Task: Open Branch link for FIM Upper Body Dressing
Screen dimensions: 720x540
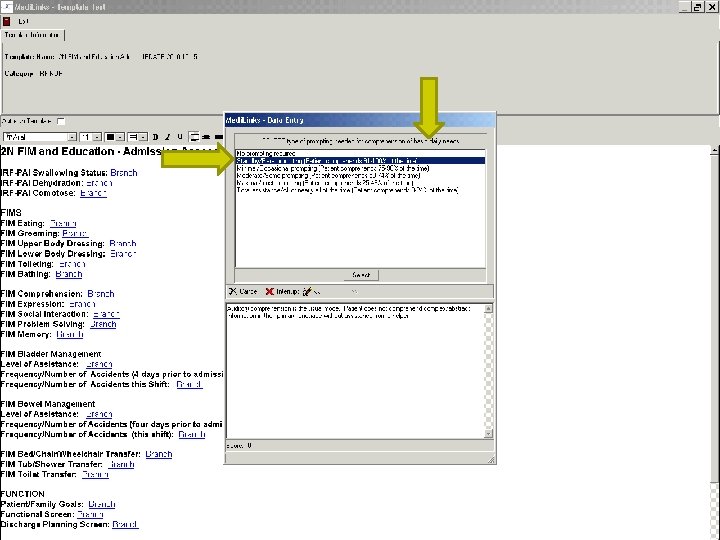Action: (x=123, y=243)
